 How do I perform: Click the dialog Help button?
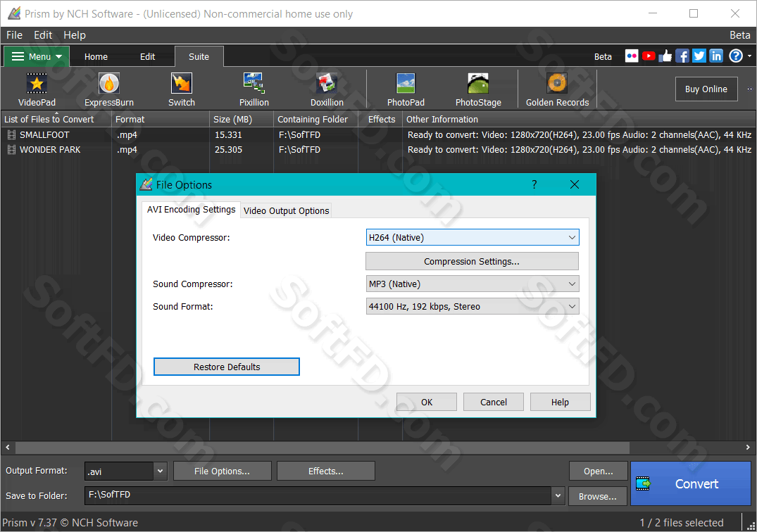(560, 402)
